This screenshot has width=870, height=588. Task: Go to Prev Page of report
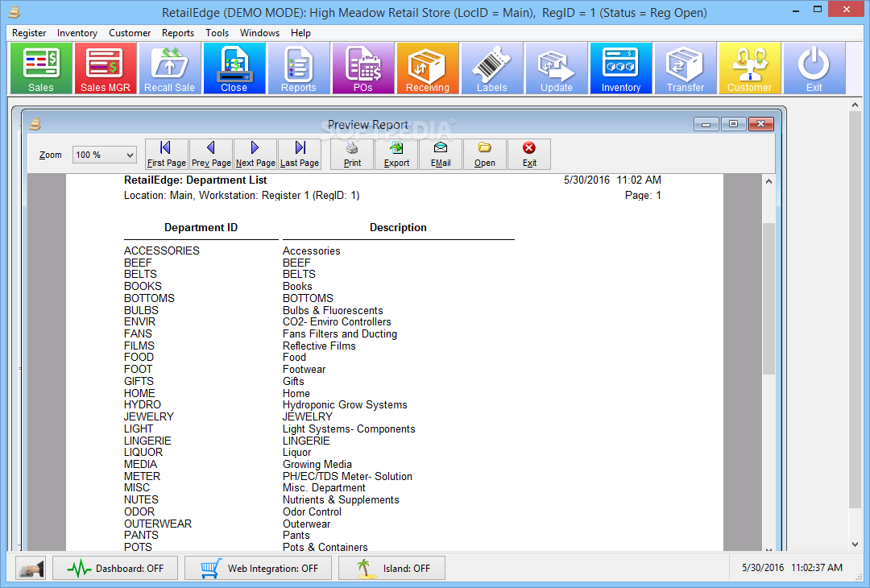tap(211, 154)
